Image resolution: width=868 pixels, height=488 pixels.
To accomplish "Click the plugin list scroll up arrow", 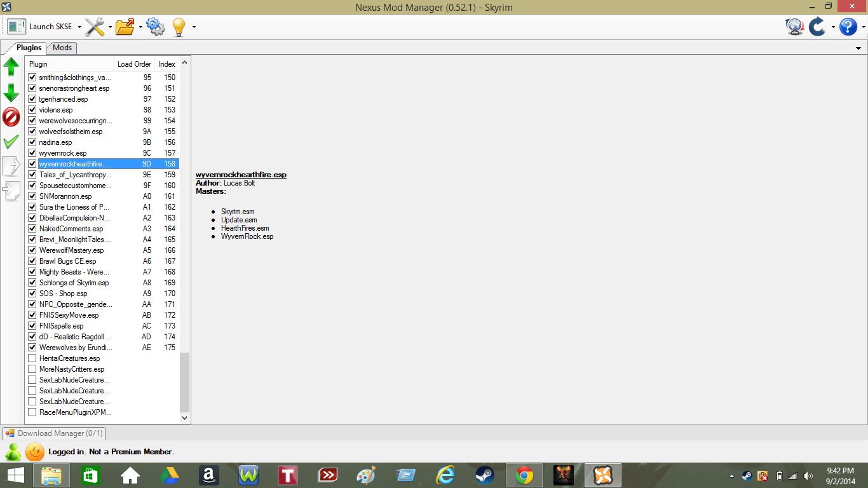I will (x=185, y=63).
